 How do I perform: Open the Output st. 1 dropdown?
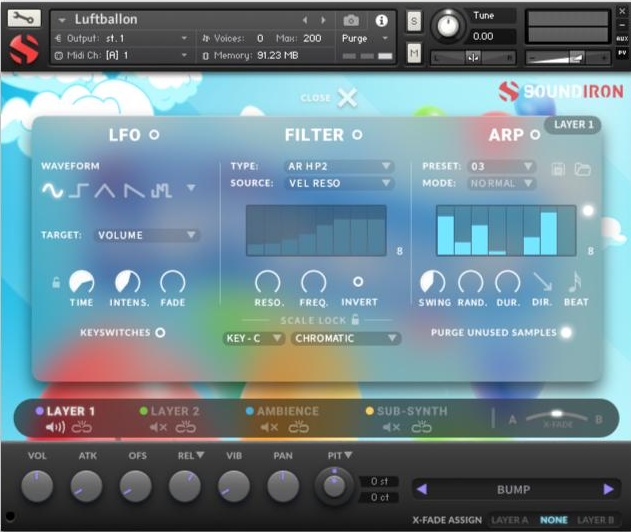(x=126, y=38)
